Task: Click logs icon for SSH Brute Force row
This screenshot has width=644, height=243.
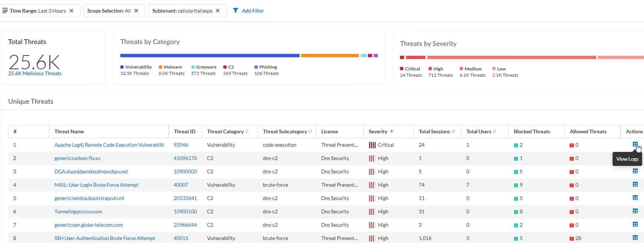Action: [635, 238]
